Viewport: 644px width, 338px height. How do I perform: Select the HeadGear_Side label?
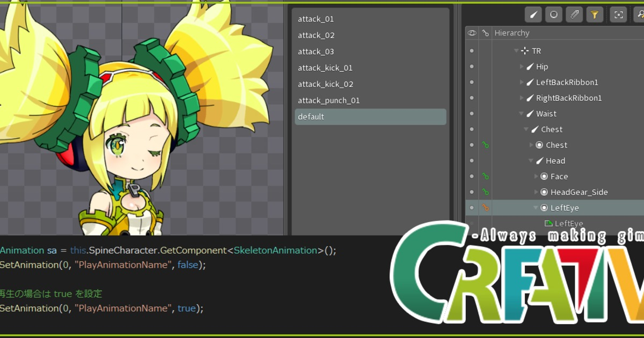pyautogui.click(x=579, y=192)
